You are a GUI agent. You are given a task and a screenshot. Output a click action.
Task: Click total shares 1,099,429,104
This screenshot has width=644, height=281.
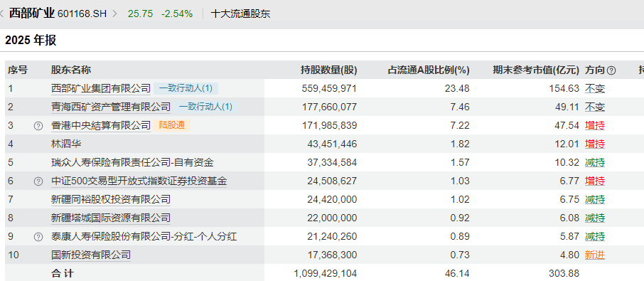click(326, 274)
